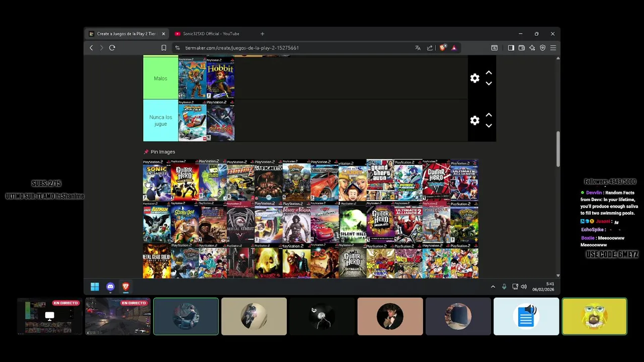Screen dimensions: 644x362
Task: Select the Guitar Hero Metallica cover
Action: coord(352,261)
